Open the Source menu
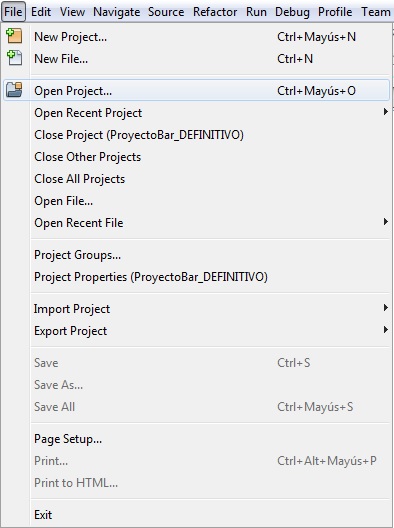This screenshot has height=528, width=394. [166, 12]
